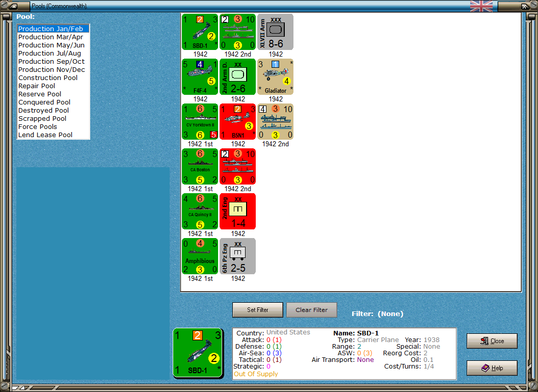Open the Construction Pool list entry
The width and height of the screenshot is (538, 392).
[53, 78]
